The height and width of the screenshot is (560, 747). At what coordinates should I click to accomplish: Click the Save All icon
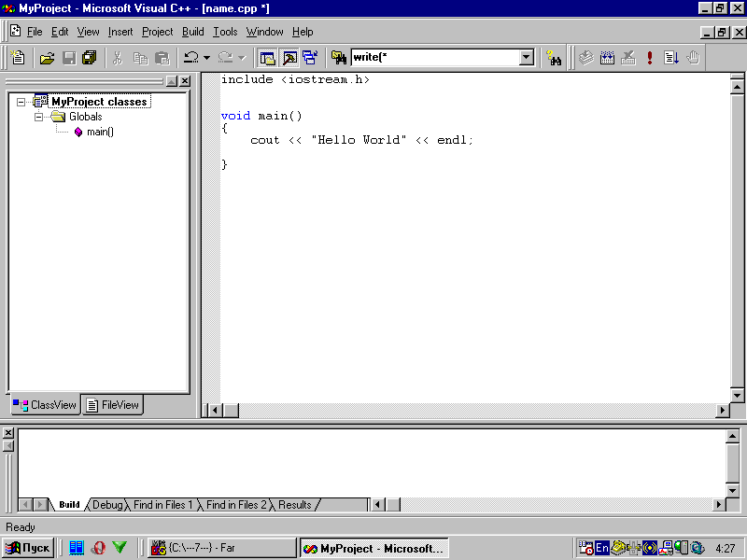coord(90,58)
